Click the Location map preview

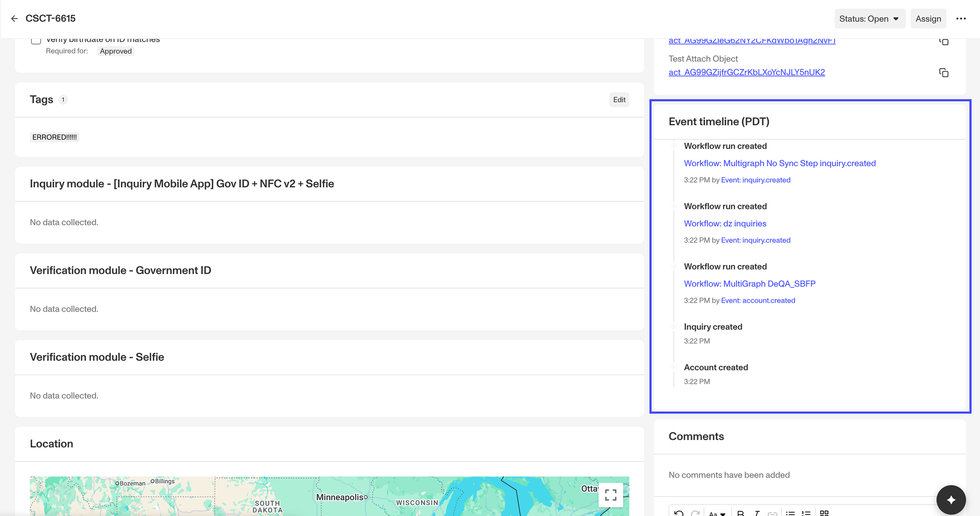pos(329,496)
